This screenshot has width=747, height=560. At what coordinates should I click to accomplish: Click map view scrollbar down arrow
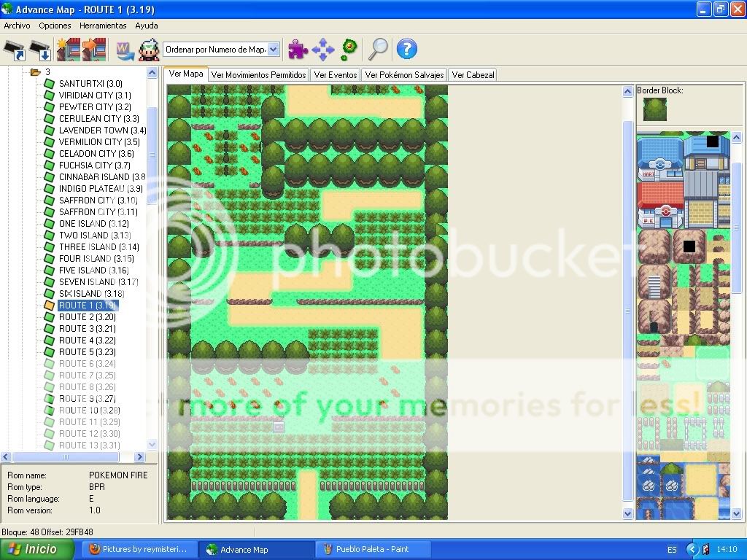point(628,513)
